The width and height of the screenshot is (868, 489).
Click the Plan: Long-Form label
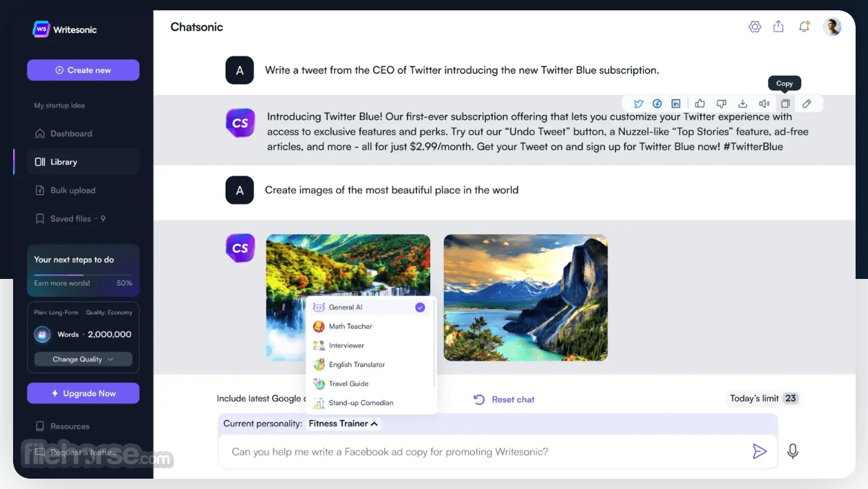click(x=56, y=313)
